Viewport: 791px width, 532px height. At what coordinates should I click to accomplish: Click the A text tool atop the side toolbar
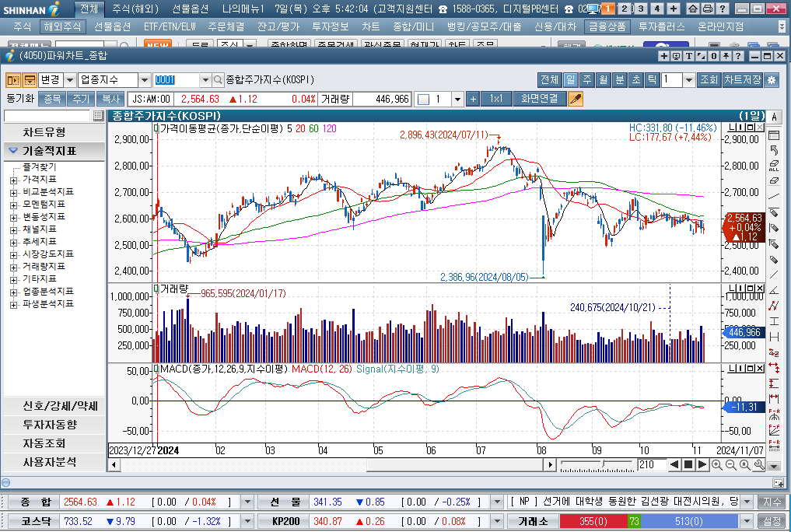(775, 117)
